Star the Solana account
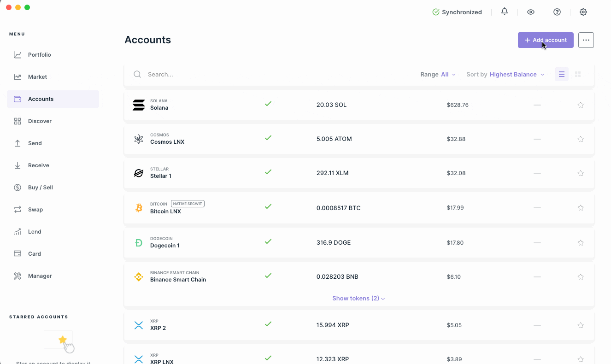611x364 pixels. pyautogui.click(x=581, y=105)
